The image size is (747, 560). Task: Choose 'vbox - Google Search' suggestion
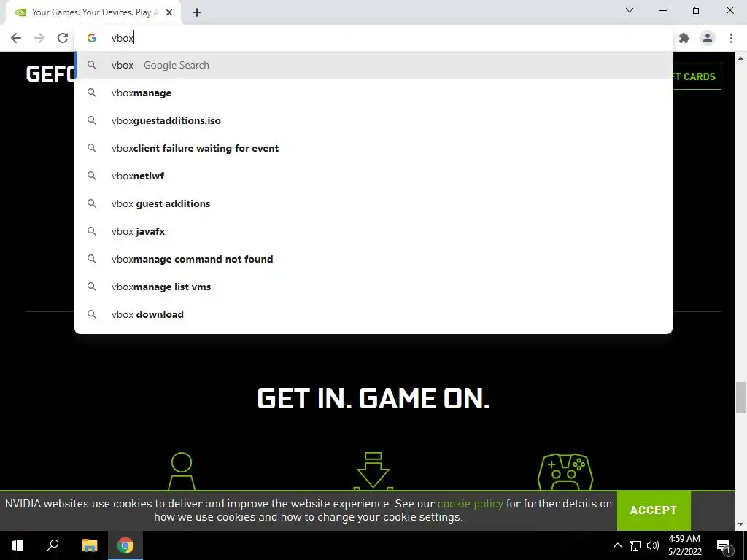tap(373, 65)
